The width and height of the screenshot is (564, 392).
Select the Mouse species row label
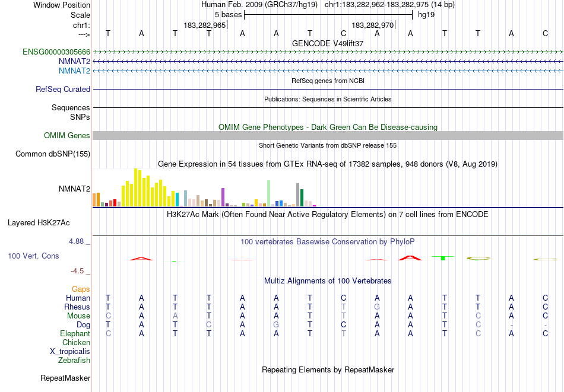(x=79, y=316)
